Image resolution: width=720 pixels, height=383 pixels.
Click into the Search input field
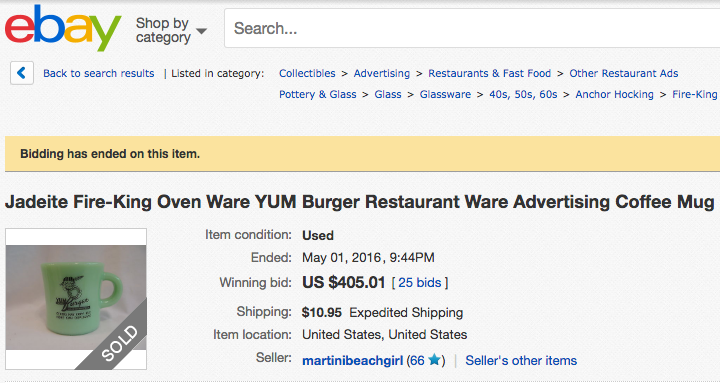point(472,28)
